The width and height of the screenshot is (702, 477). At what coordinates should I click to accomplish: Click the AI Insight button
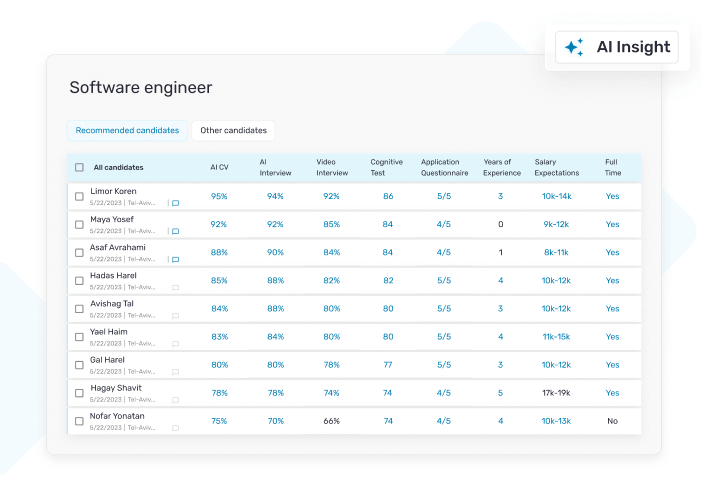pyautogui.click(x=616, y=47)
